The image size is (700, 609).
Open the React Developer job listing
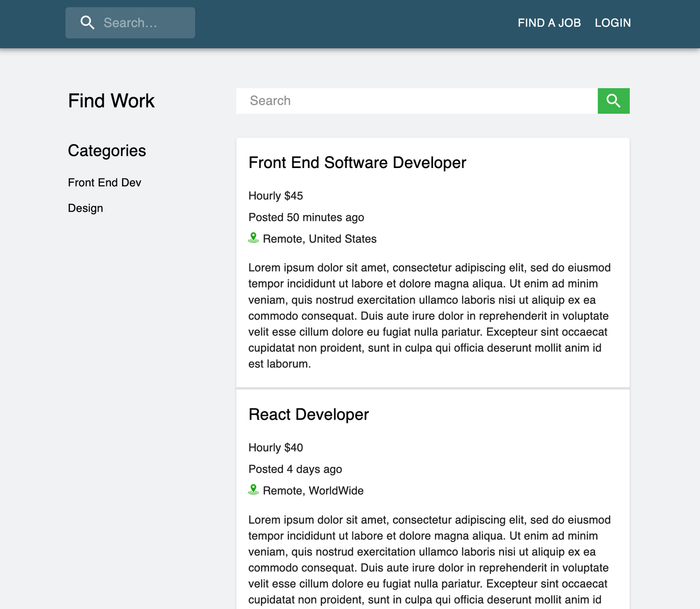click(x=308, y=415)
